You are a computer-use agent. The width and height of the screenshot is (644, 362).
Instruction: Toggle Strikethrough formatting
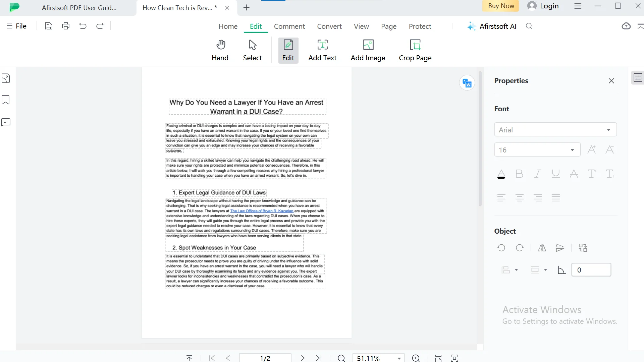[x=574, y=174]
